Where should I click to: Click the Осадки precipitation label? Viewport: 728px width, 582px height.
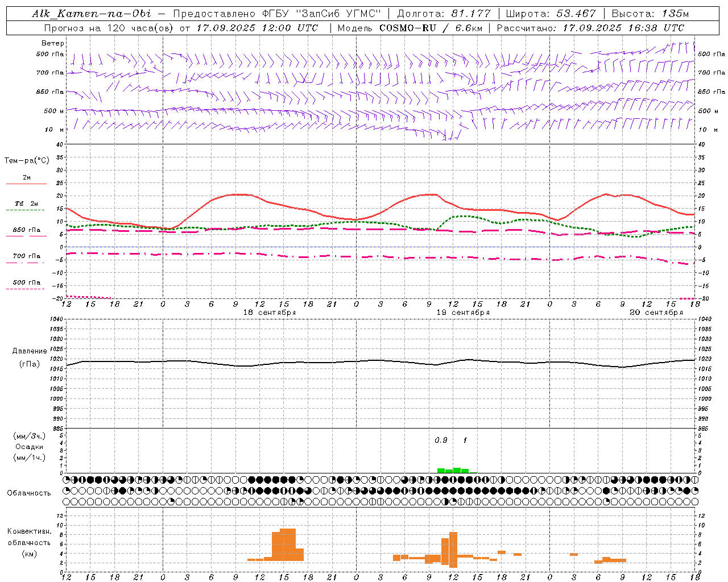pos(30,447)
